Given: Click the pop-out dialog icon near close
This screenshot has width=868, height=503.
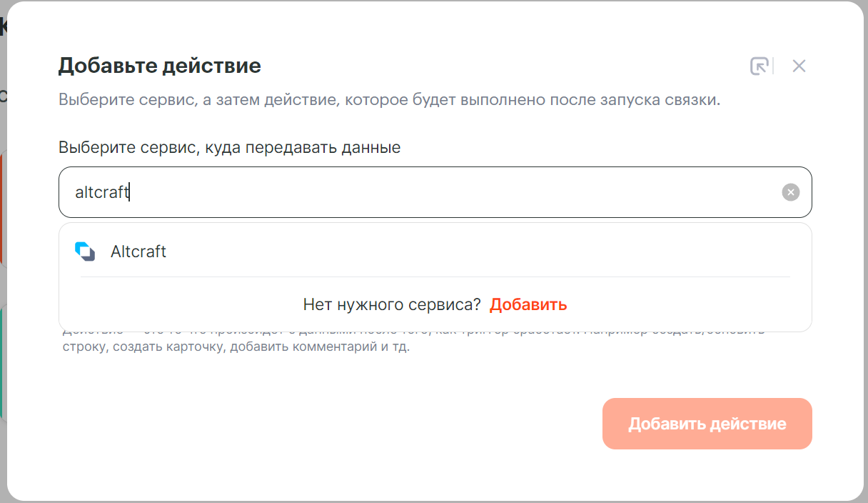Looking at the screenshot, I should 759,66.
